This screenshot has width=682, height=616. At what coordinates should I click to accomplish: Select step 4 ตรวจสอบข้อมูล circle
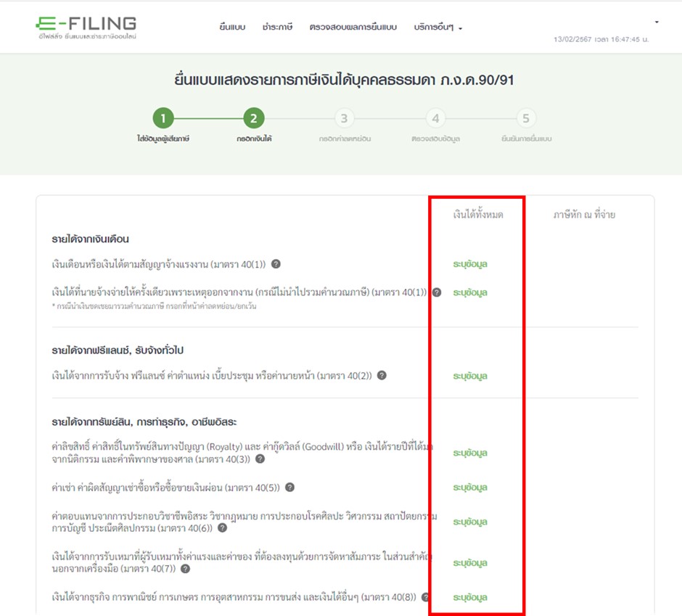pos(435,118)
